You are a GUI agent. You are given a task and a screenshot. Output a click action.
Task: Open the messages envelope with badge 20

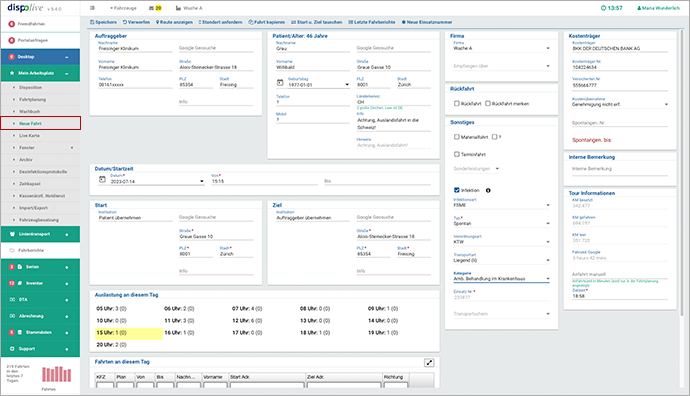click(x=155, y=8)
